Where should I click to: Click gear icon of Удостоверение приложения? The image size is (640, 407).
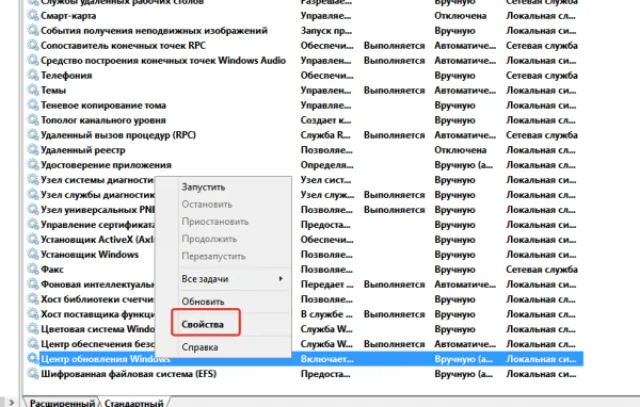[x=33, y=165]
